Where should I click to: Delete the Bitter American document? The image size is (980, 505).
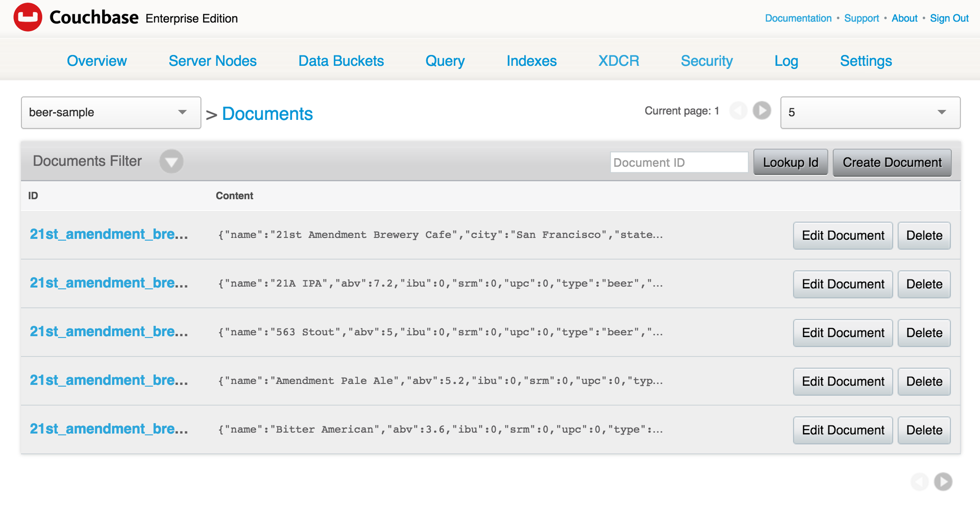[924, 431]
